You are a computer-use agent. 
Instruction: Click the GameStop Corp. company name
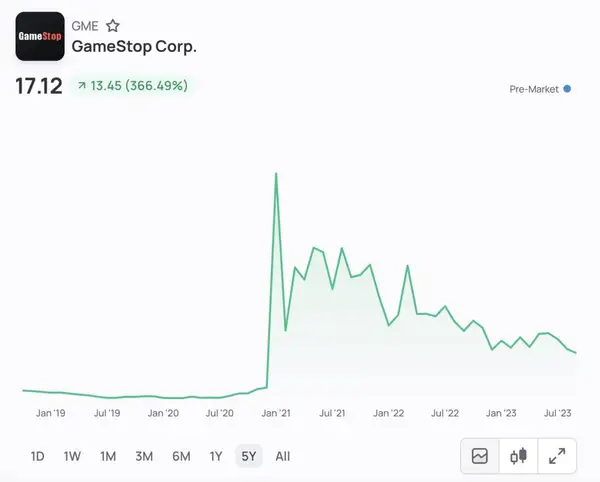134,48
